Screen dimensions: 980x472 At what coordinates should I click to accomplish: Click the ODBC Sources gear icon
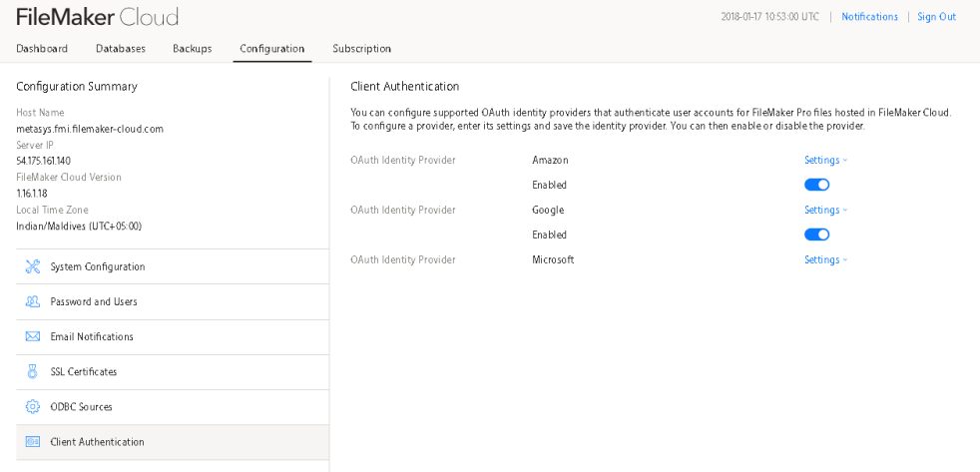[32, 407]
